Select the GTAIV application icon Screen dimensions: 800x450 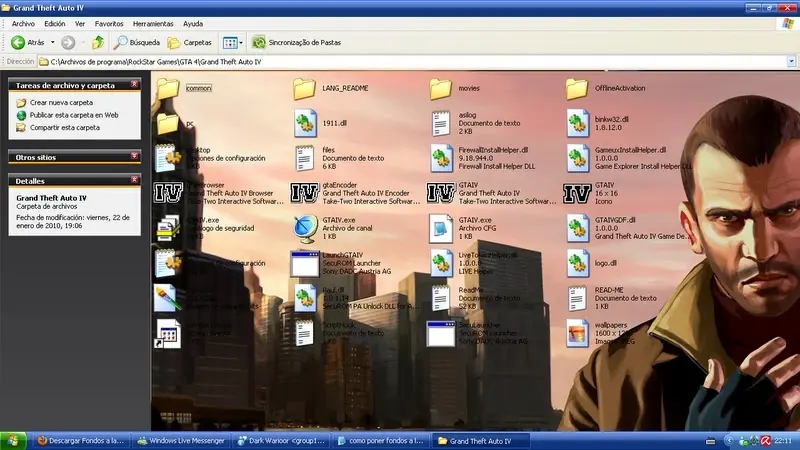441,193
